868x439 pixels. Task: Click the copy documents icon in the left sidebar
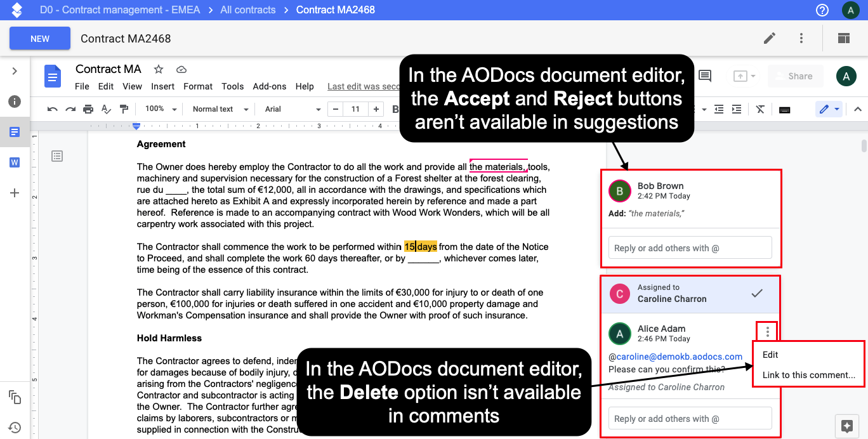coord(15,397)
